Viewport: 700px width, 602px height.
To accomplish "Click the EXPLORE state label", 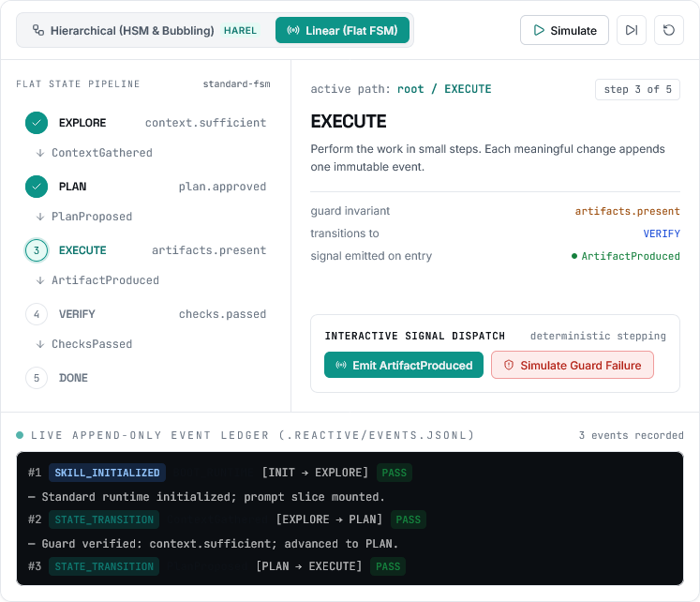I will tap(82, 123).
